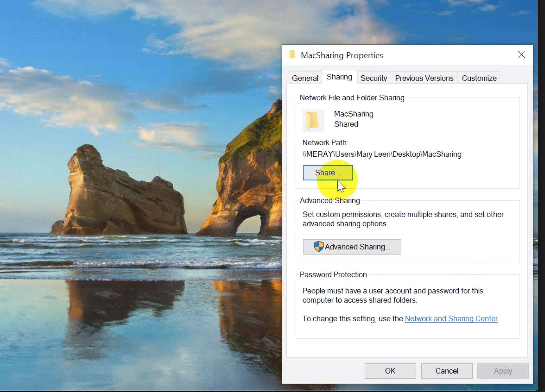545x392 pixels.
Task: Click the Shared status label under MacSharing
Action: (346, 124)
